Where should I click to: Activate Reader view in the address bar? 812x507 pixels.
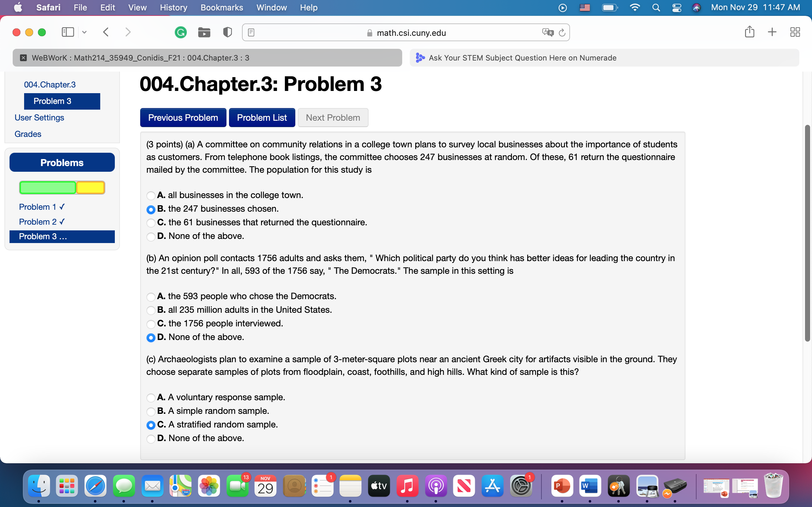251,32
